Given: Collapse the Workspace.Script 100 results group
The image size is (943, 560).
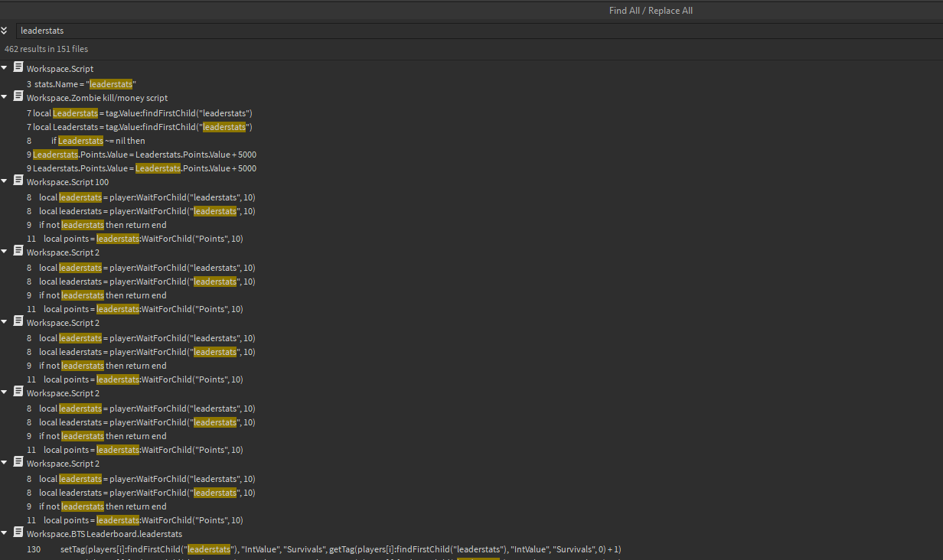Looking at the screenshot, I should (5, 181).
